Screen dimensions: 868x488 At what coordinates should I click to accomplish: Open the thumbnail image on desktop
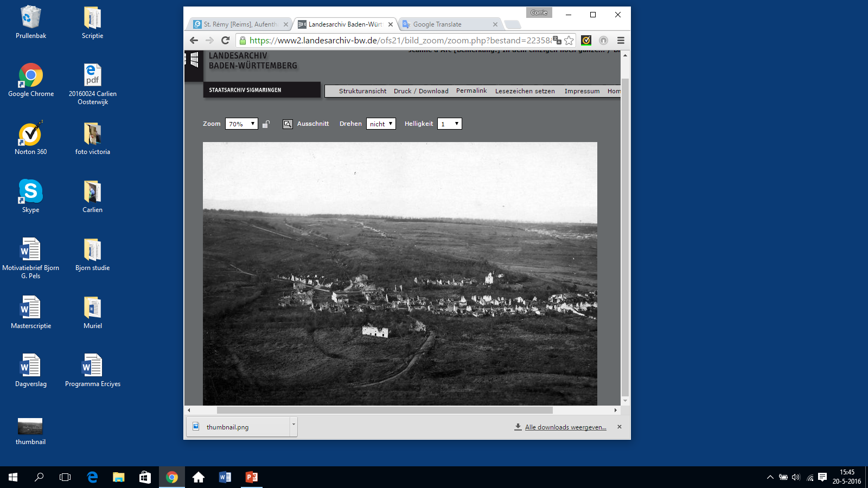pyautogui.click(x=31, y=431)
